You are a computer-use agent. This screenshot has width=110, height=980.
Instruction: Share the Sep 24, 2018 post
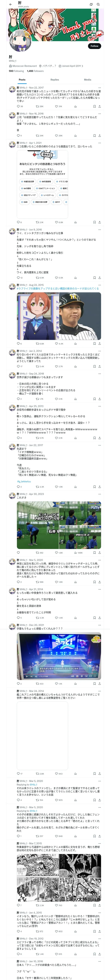point(99,399)
